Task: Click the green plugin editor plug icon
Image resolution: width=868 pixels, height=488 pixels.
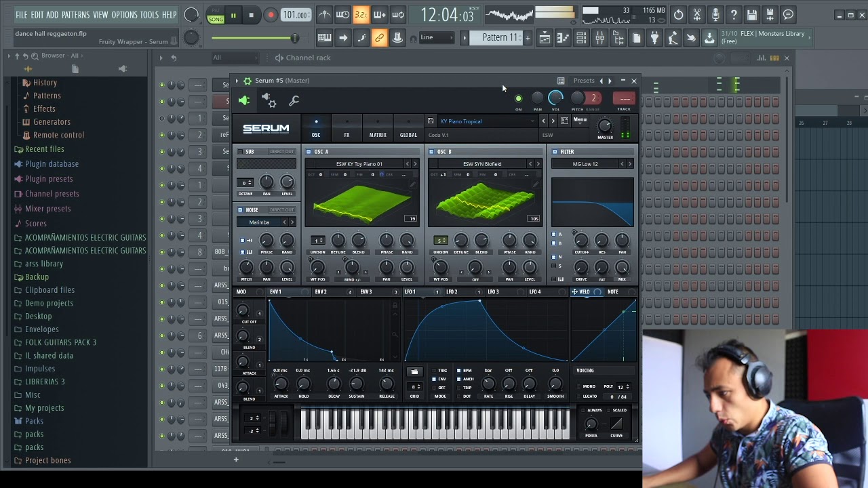Action: tap(244, 100)
